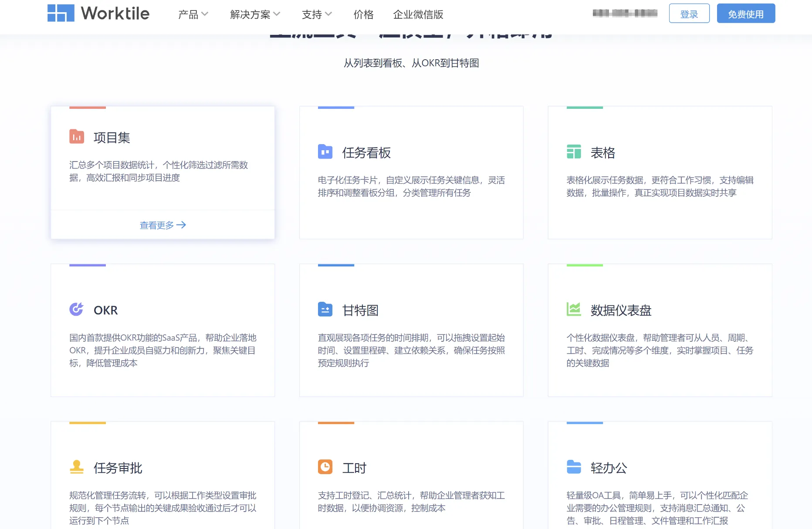
Task: Click the OKR card title
Action: (x=106, y=310)
